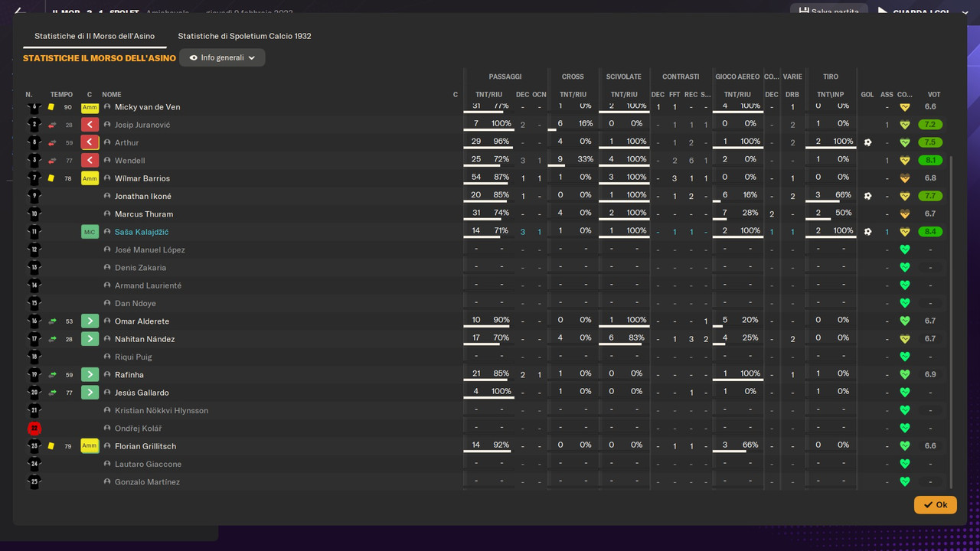980x551 pixels.
Task: Switch to Statistiche di Spoletium Calcio 1932 tab
Action: click(x=244, y=36)
